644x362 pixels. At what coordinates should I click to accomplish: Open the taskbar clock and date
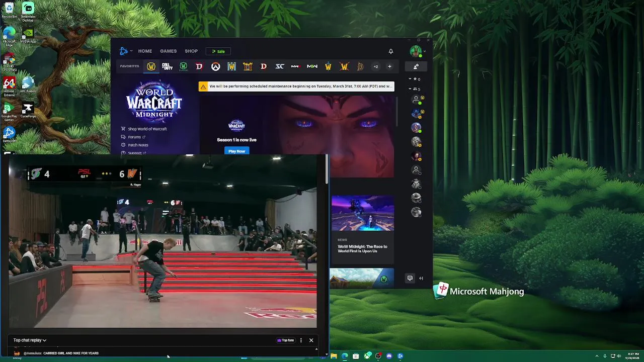(633, 356)
